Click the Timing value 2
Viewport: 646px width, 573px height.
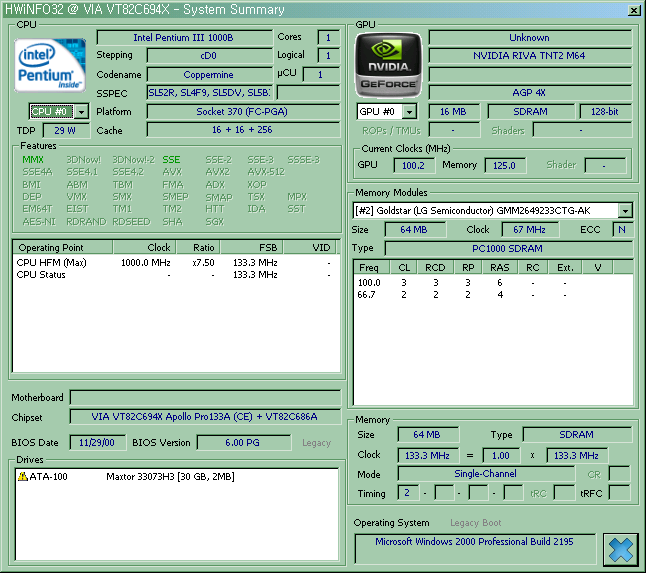pyautogui.click(x=407, y=493)
